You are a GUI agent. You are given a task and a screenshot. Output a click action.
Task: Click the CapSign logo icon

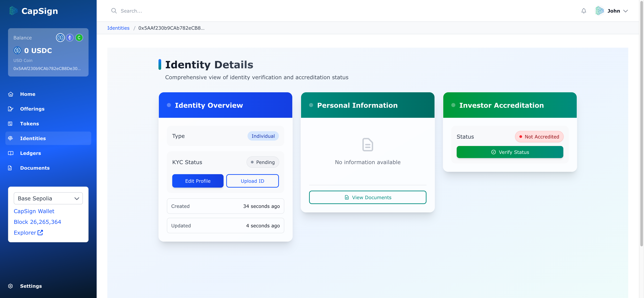tap(13, 11)
